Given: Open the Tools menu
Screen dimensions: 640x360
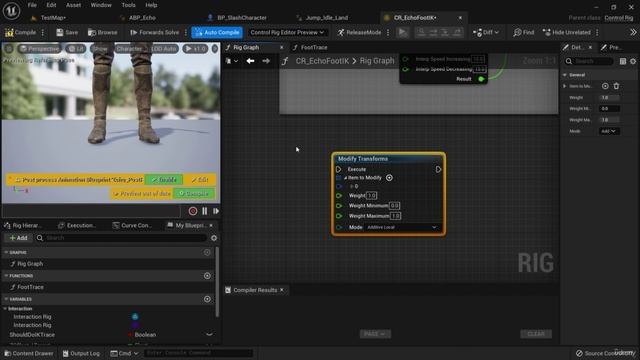Looking at the screenshot, I should (128, 5).
